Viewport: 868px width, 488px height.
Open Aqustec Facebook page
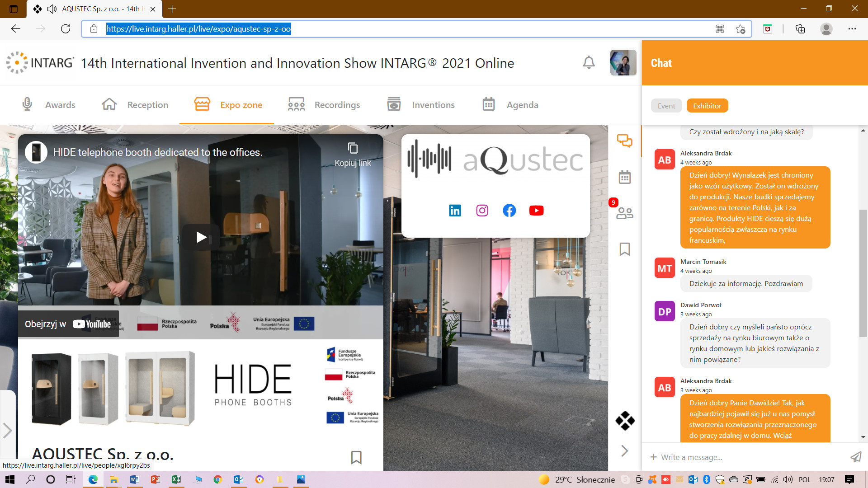click(x=509, y=211)
